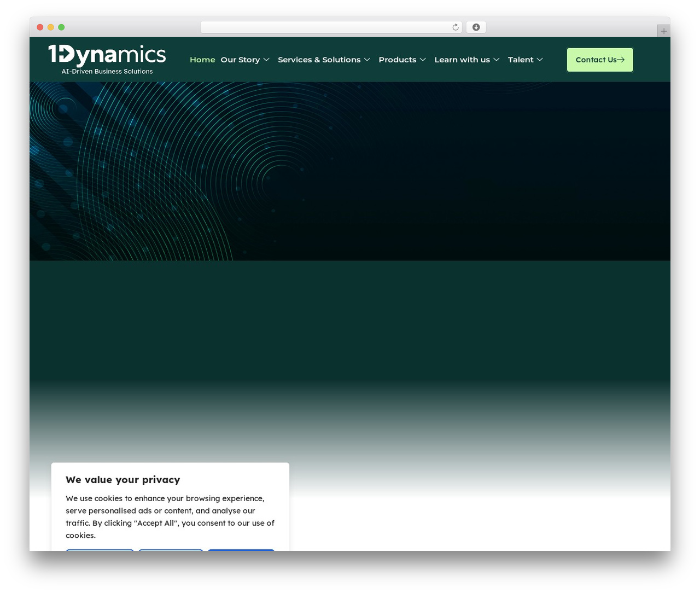
Task: Click the Contact Us button
Action: 600,60
